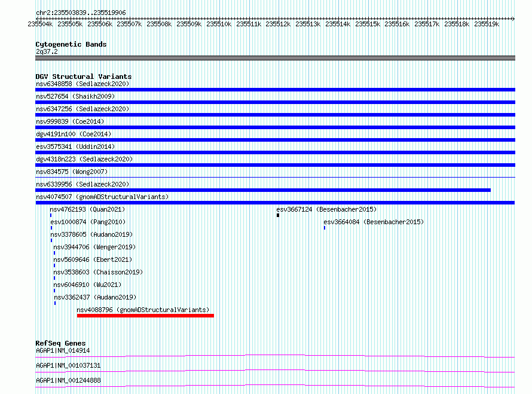Click the shorter blue bar under nsv6339956
This screenshot has width=532, height=394.
click(x=263, y=190)
